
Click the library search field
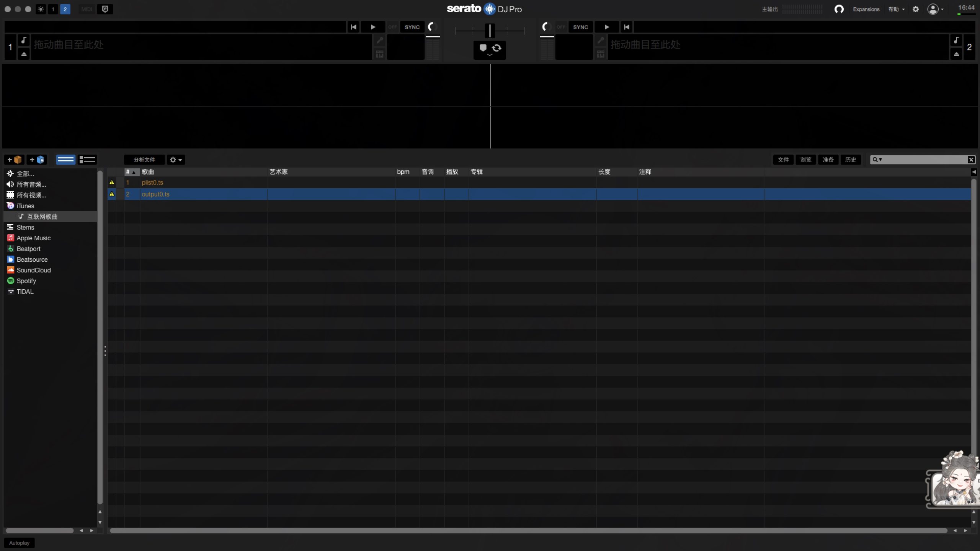pyautogui.click(x=923, y=160)
